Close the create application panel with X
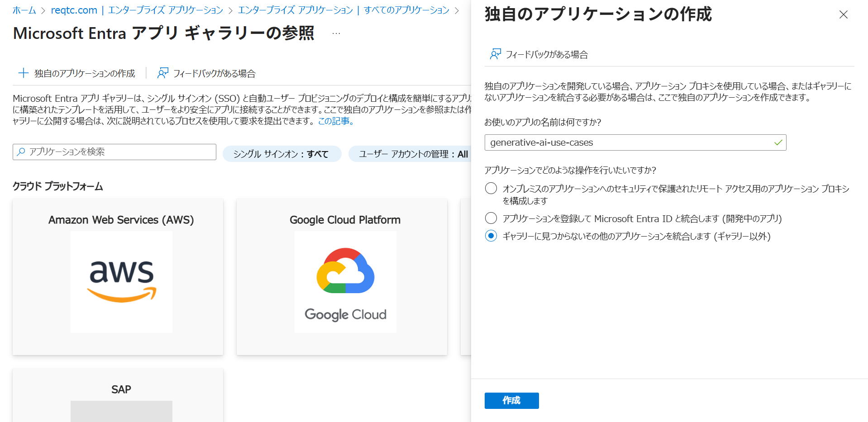The height and width of the screenshot is (422, 868). (843, 14)
